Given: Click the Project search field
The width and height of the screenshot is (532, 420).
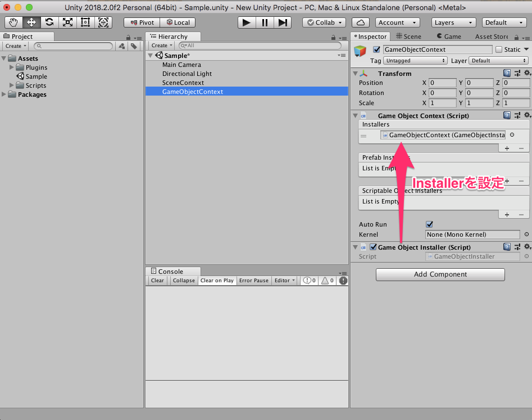Looking at the screenshot, I should [x=74, y=46].
